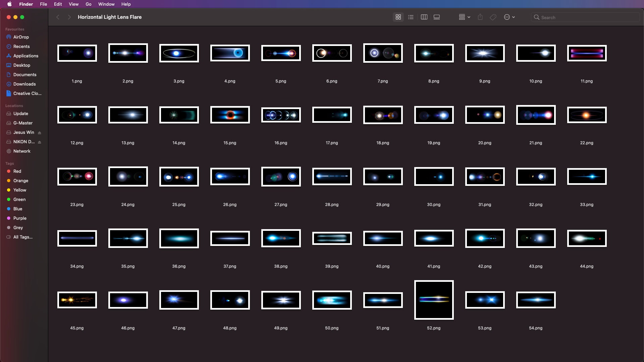
Task: Open the View menu
Action: 73,4
